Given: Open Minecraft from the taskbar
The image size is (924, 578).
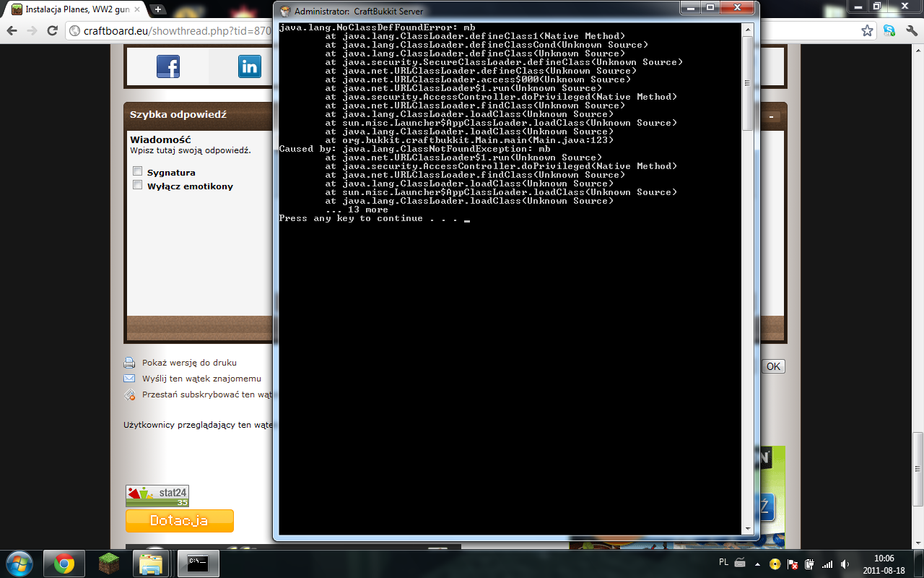Looking at the screenshot, I should tap(109, 563).
